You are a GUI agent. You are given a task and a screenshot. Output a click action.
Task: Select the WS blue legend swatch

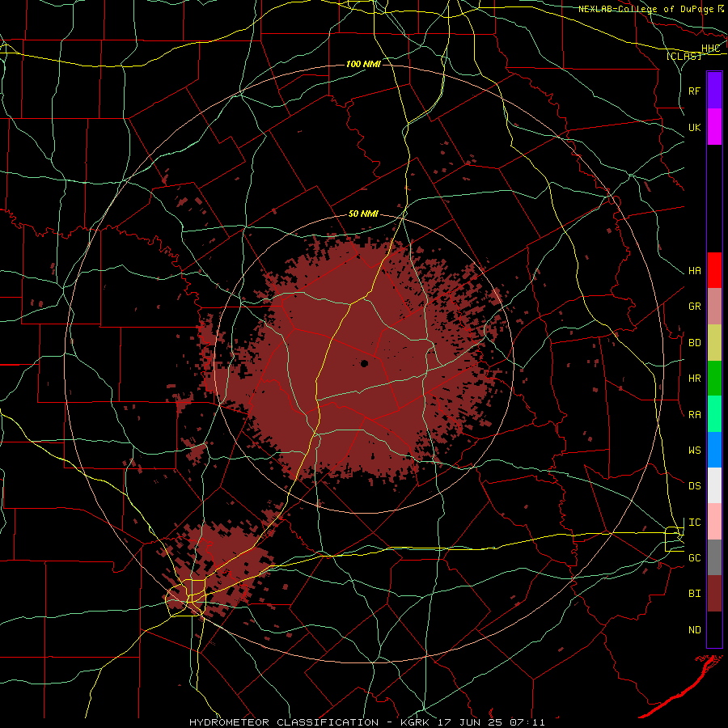click(x=714, y=450)
